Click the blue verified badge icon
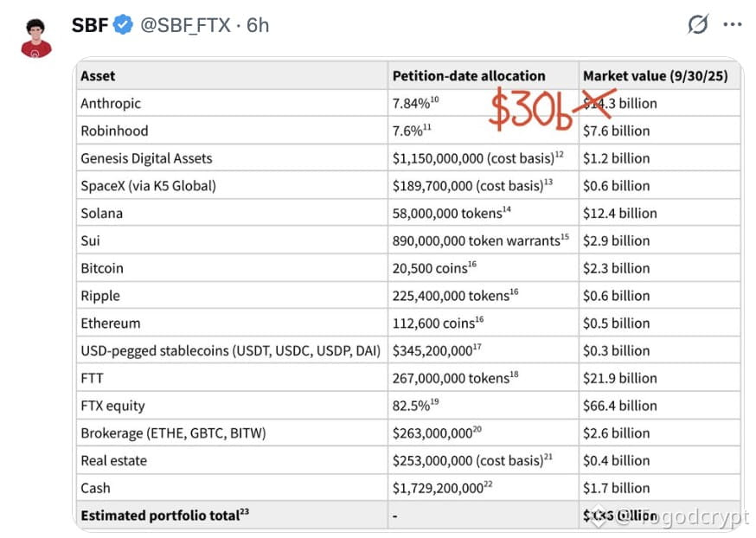This screenshot has height=538, width=756. point(123,24)
